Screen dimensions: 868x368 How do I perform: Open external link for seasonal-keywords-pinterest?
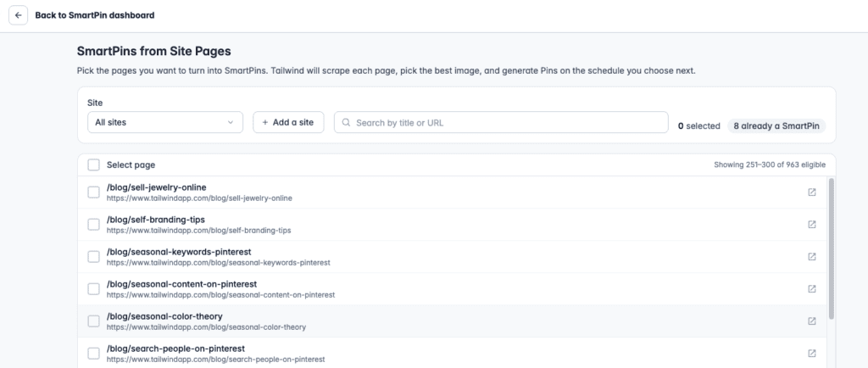click(x=811, y=257)
